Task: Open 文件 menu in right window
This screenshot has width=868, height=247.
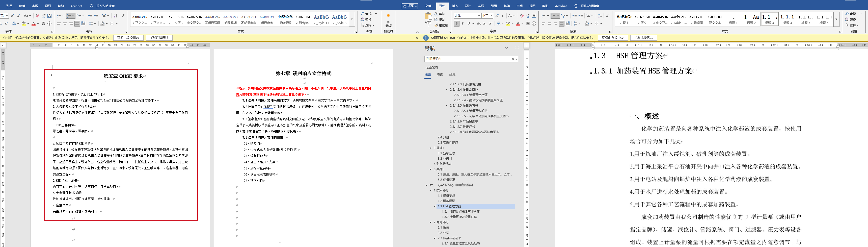Action: coord(428,6)
